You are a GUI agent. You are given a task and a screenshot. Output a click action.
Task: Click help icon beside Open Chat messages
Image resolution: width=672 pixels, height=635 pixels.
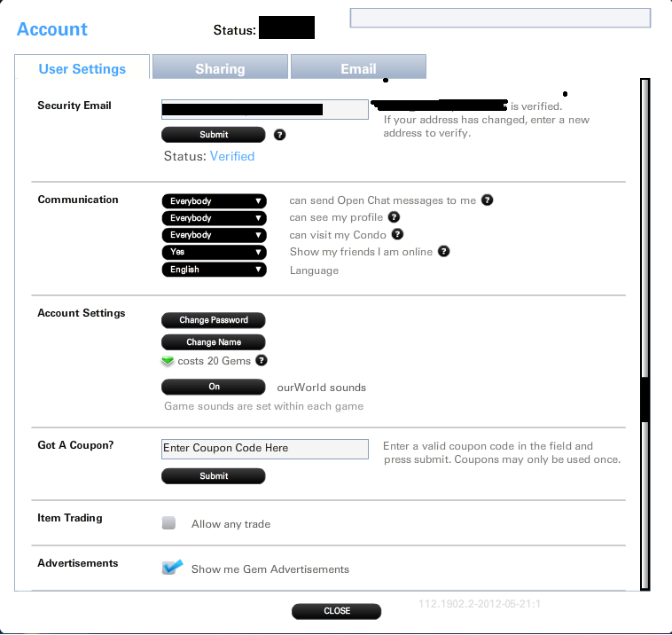(x=487, y=200)
